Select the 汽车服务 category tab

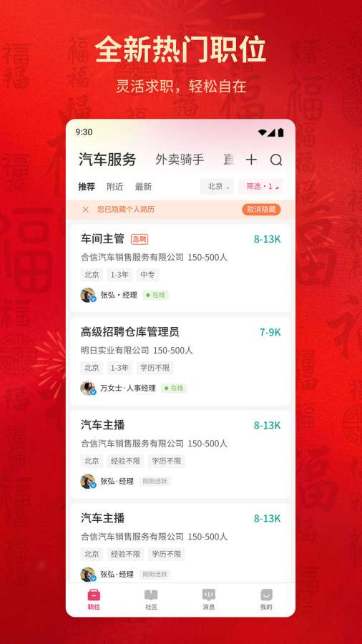(107, 160)
